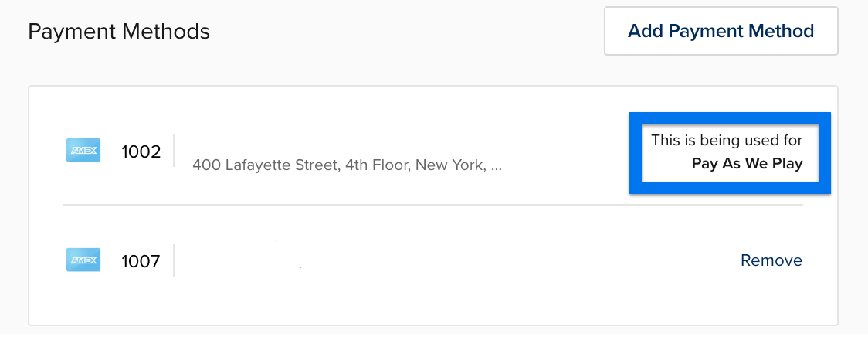Select card number 1002

(141, 151)
